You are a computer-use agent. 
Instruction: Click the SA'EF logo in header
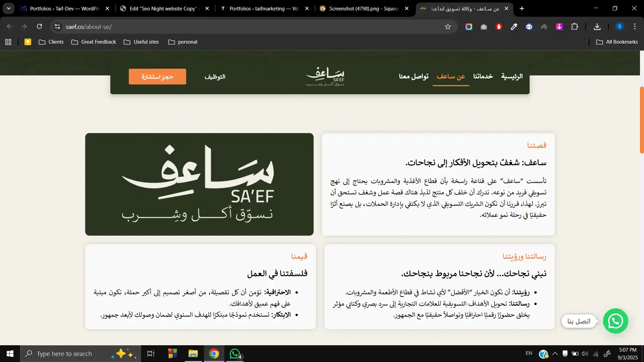pyautogui.click(x=325, y=77)
